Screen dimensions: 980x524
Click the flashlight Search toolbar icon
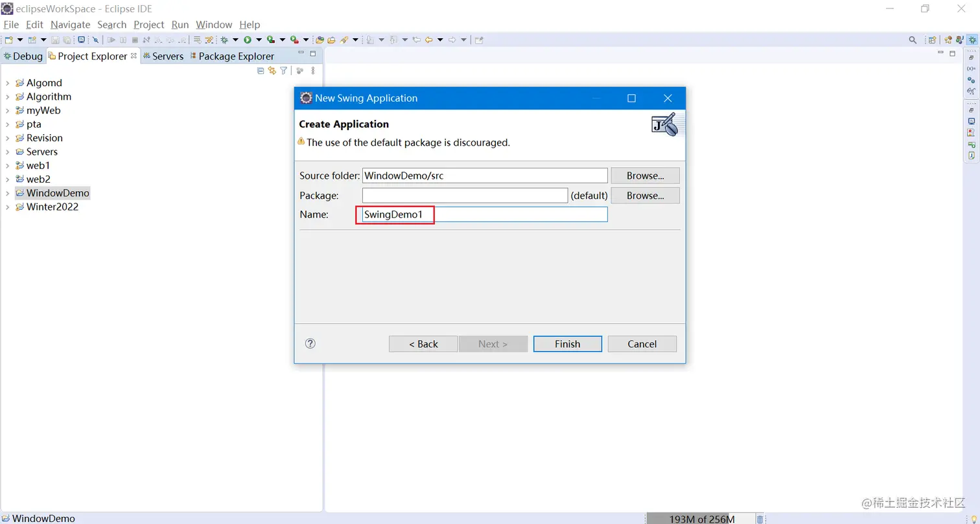343,40
